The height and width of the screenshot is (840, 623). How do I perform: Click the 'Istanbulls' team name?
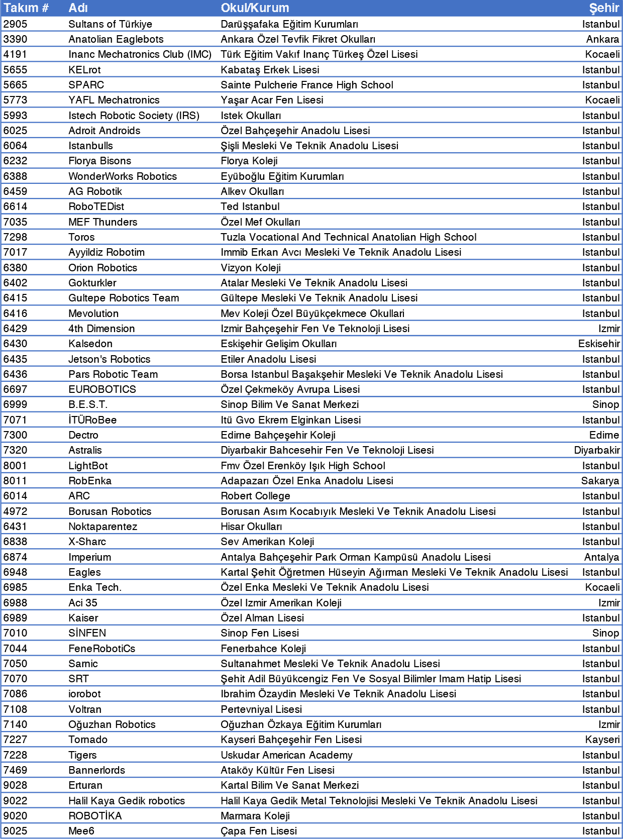coord(90,146)
